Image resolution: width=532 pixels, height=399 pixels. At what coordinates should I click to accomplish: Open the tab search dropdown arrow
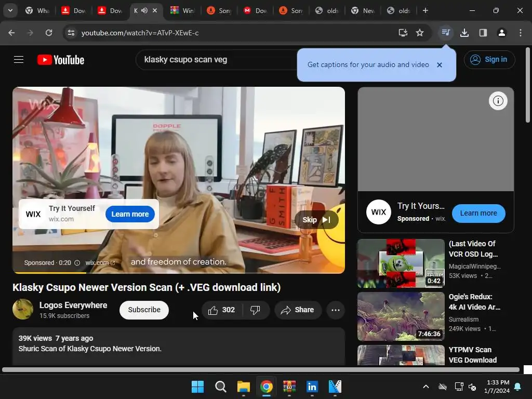[x=10, y=10]
